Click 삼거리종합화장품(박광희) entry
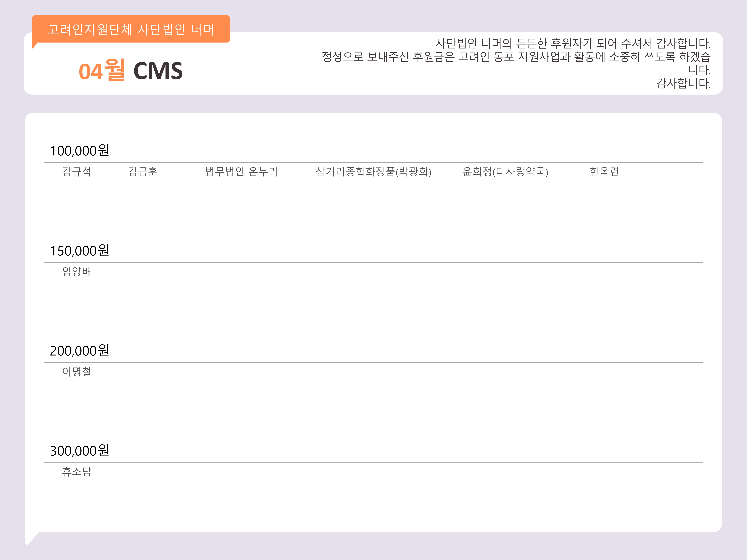The width and height of the screenshot is (747, 560). [373, 172]
